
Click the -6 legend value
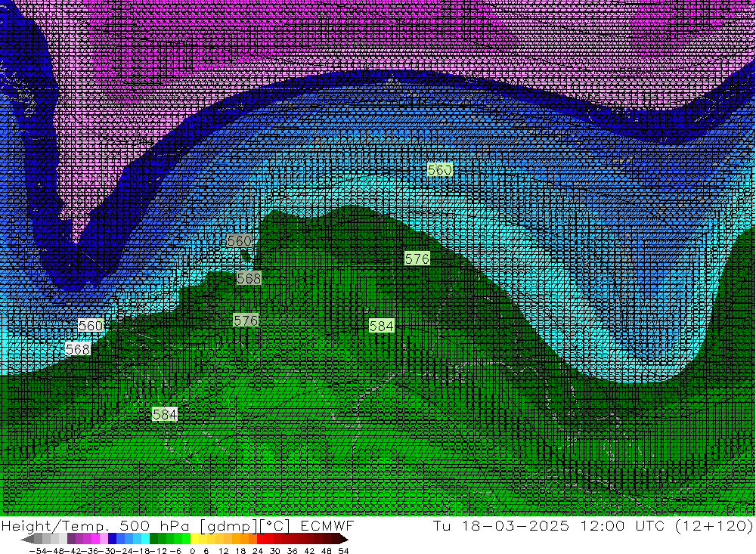pos(175,551)
